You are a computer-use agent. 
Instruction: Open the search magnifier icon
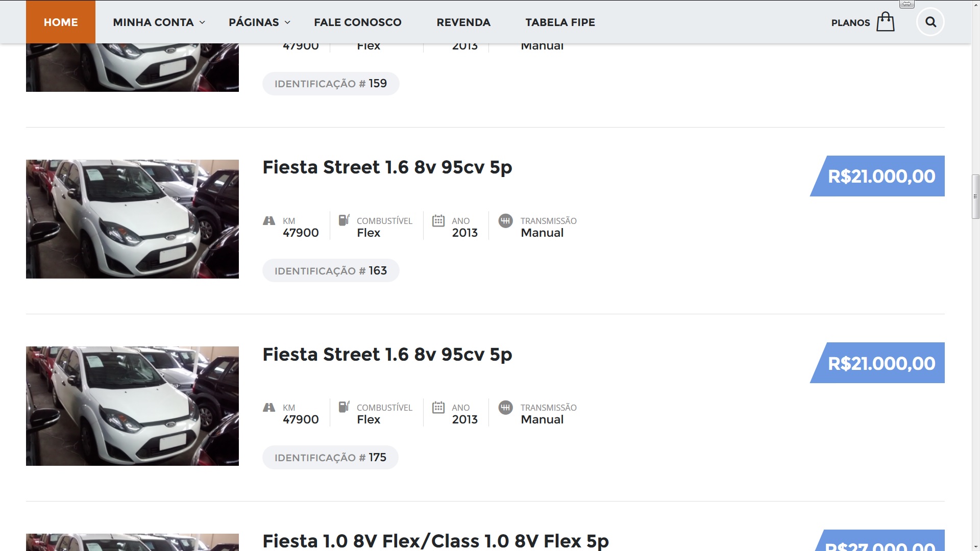[x=930, y=22]
